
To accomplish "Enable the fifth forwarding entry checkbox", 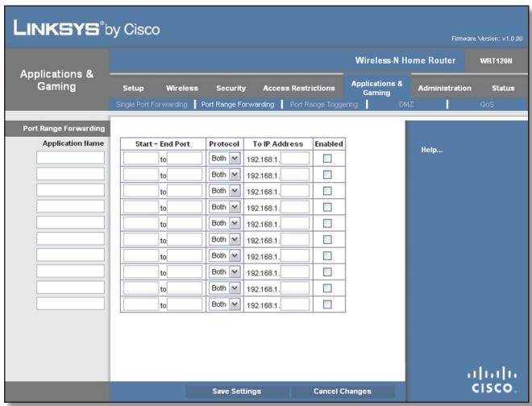I will 327,223.
